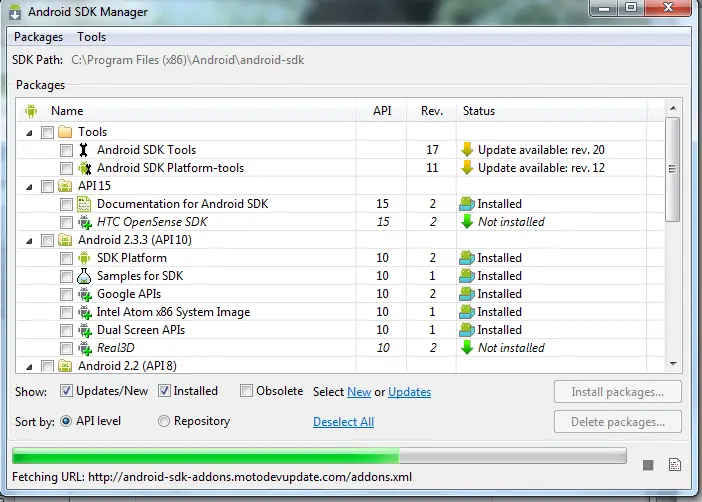Collapse the Tools group
This screenshot has height=502, width=702.
(30, 133)
